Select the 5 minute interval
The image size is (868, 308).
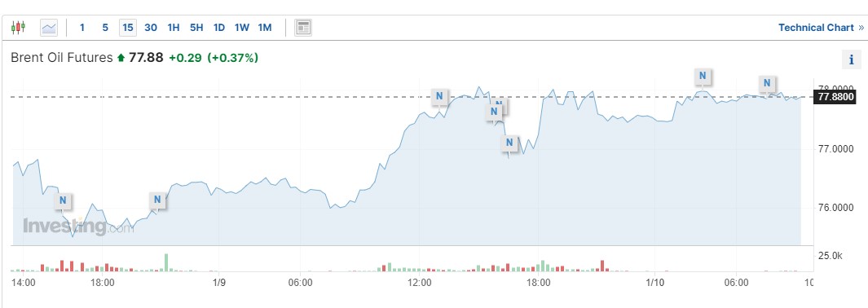tap(105, 27)
